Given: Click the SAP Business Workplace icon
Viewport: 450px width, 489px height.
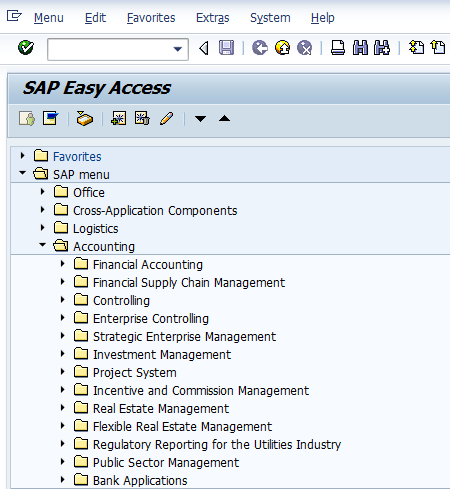Looking at the screenshot, I should point(85,119).
